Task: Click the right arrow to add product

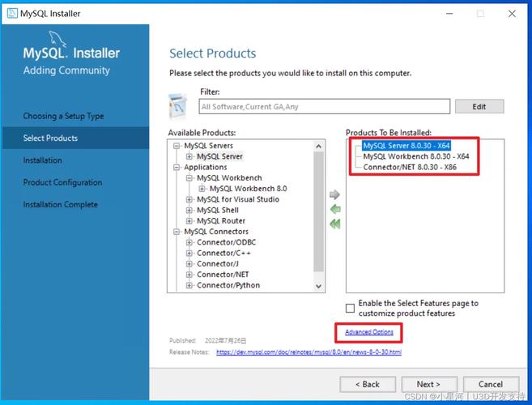Action: point(334,194)
